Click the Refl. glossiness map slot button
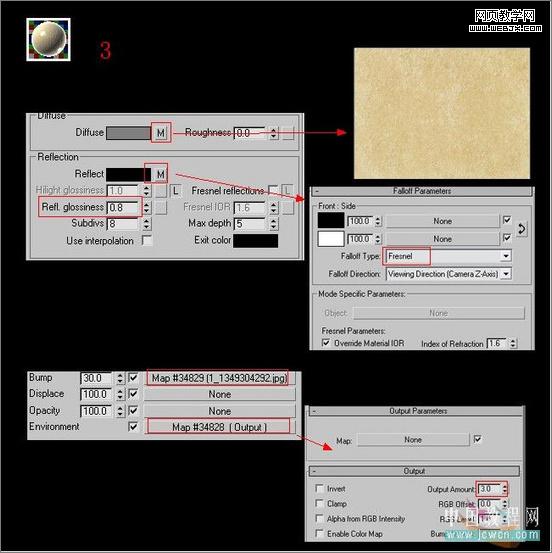 pyautogui.click(x=161, y=207)
